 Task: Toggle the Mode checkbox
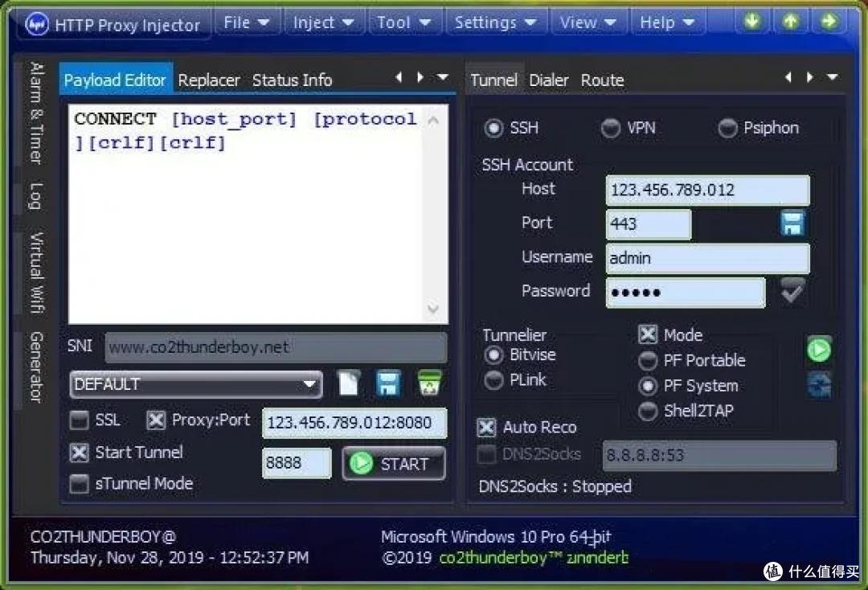click(648, 335)
